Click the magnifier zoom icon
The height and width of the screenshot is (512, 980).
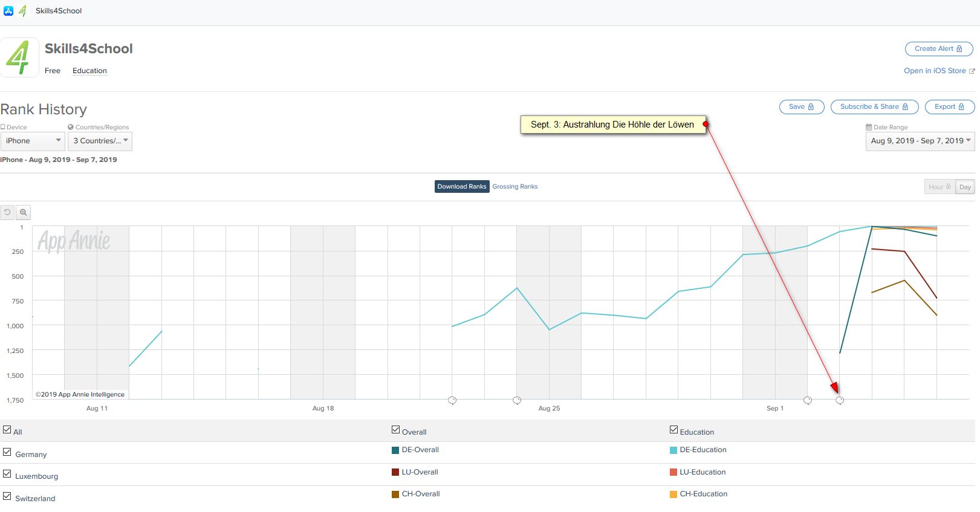point(23,212)
